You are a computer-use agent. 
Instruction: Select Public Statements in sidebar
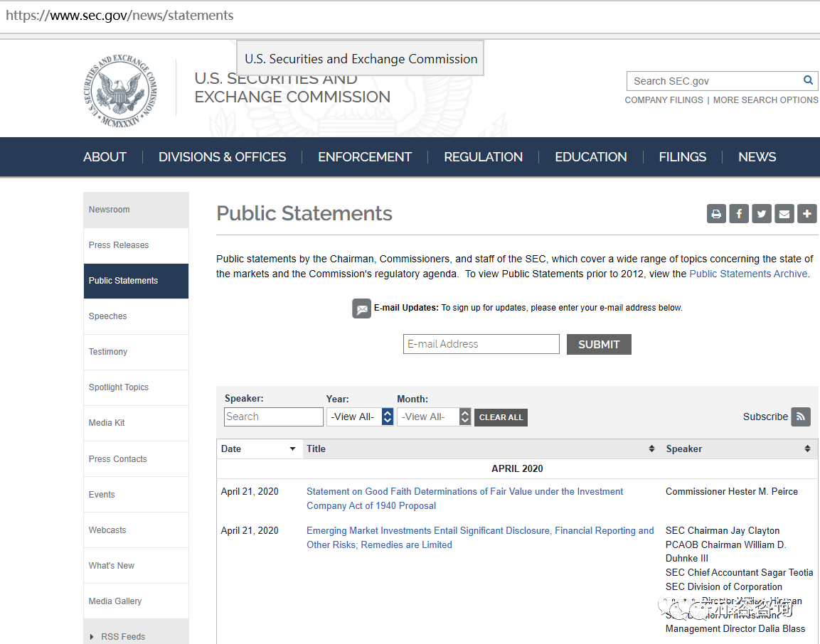coord(136,281)
